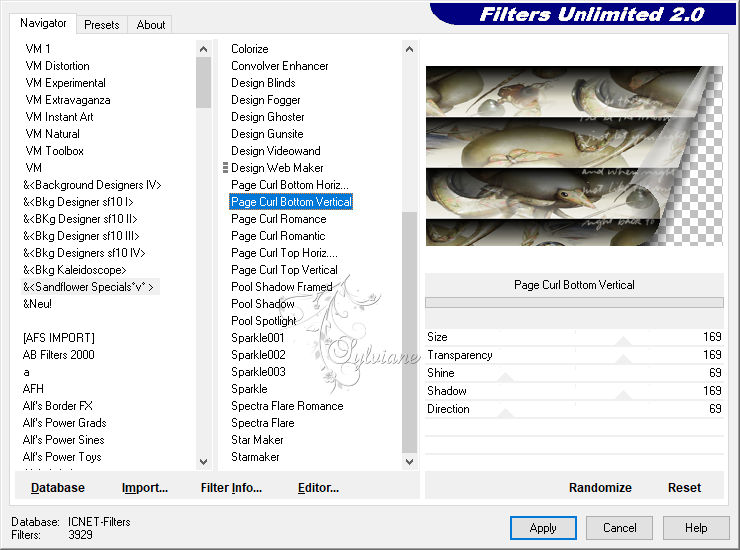Select [AFS IMPORT] category
Viewport: 740px width, 550px height.
coord(59,338)
